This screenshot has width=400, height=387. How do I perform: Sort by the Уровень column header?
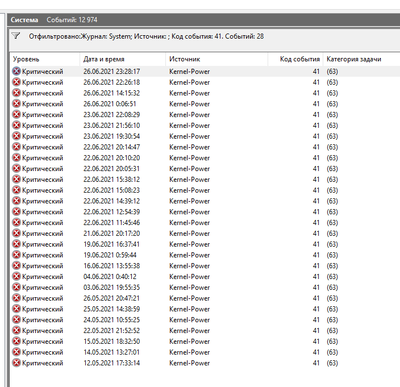(x=45, y=59)
